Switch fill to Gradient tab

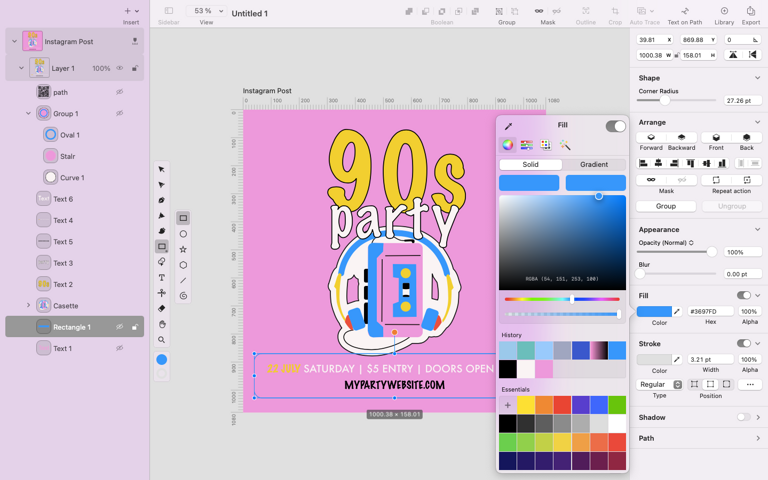(594, 165)
